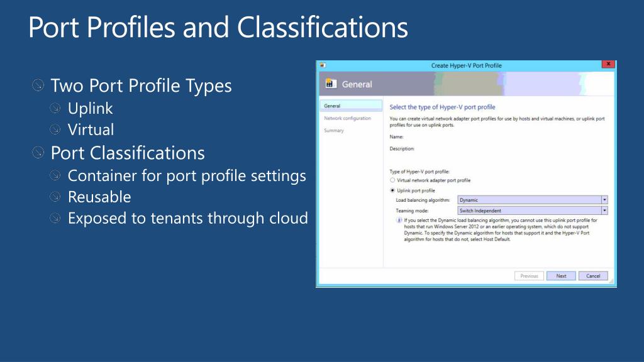Image resolution: width=644 pixels, height=362 pixels.
Task: Click the Next button
Action: click(561, 276)
